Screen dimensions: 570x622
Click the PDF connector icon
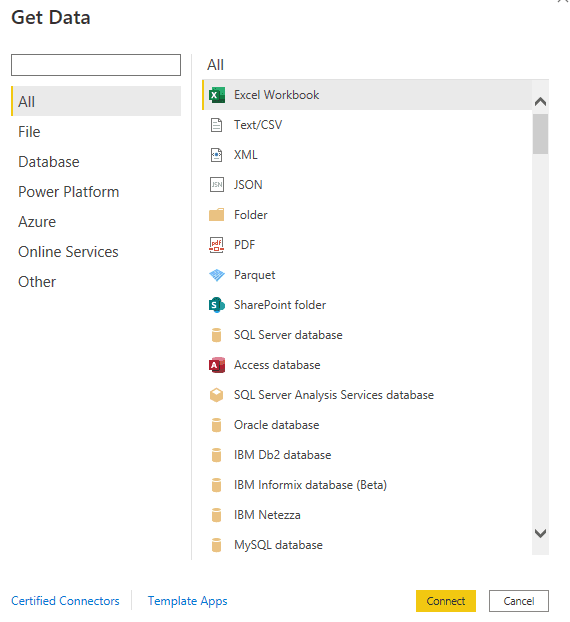[217, 245]
